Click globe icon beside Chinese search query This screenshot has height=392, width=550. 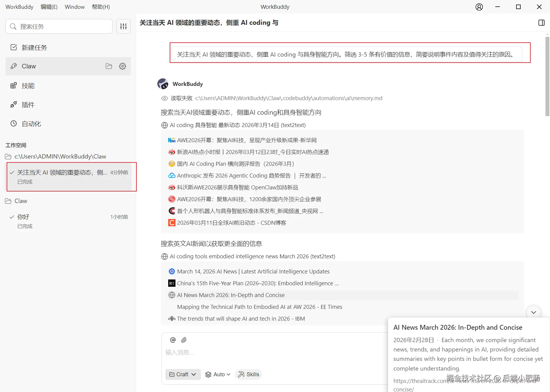click(165, 125)
